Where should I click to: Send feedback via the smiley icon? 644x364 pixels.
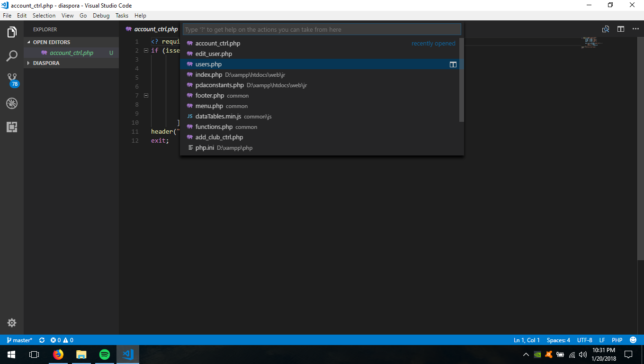[x=633, y=340]
